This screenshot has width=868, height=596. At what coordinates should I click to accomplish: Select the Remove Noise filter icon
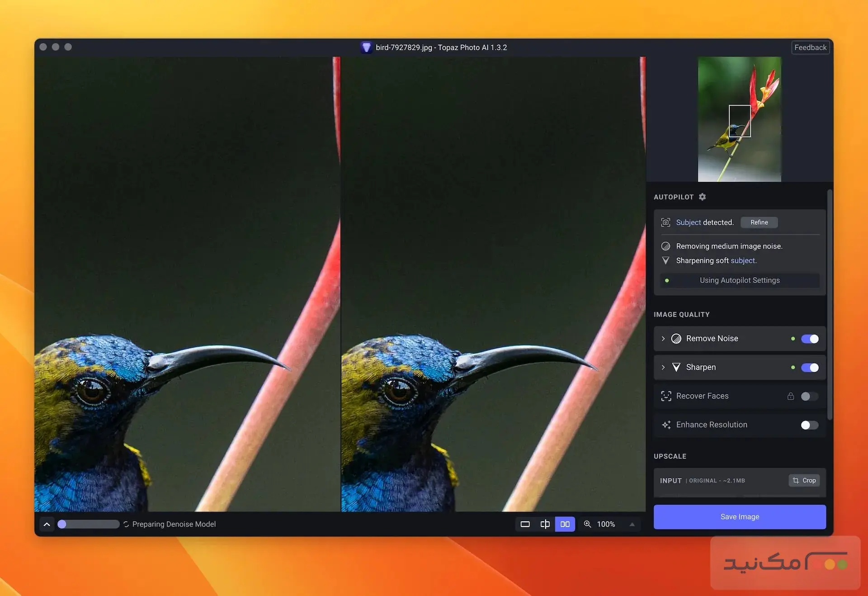pos(676,338)
